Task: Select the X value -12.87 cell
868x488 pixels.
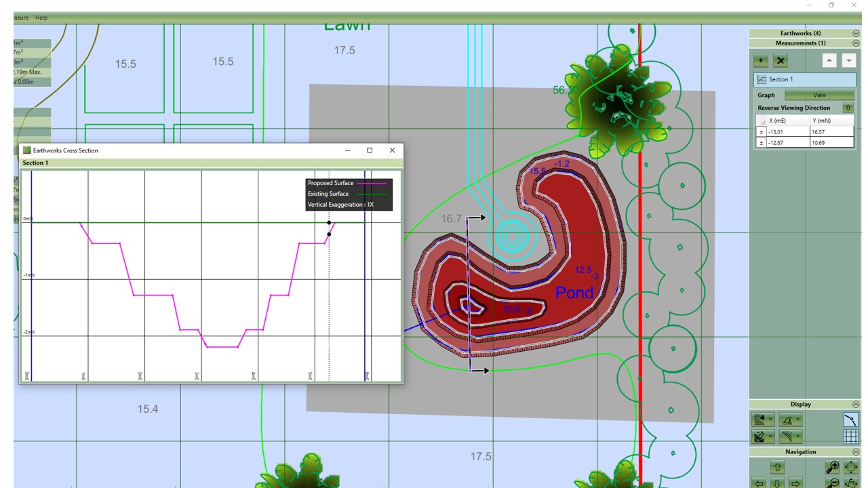Action: 788,142
